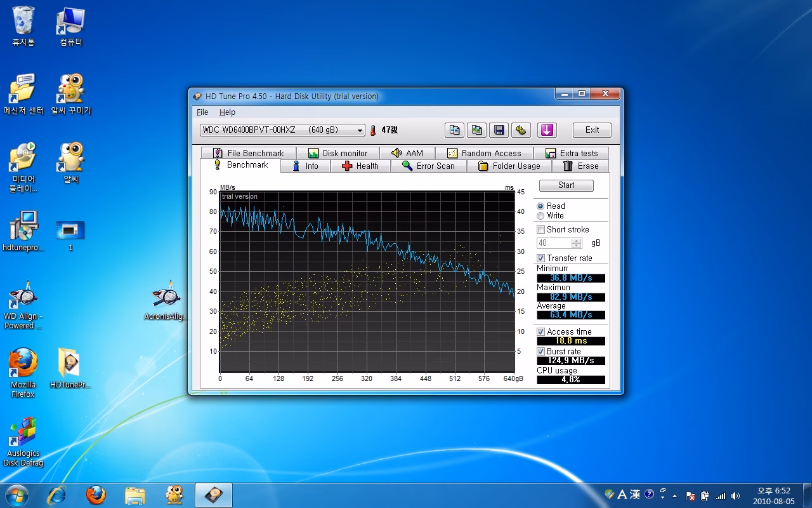Click the Firefox icon in taskbar
This screenshot has height=508, width=812.
point(96,495)
